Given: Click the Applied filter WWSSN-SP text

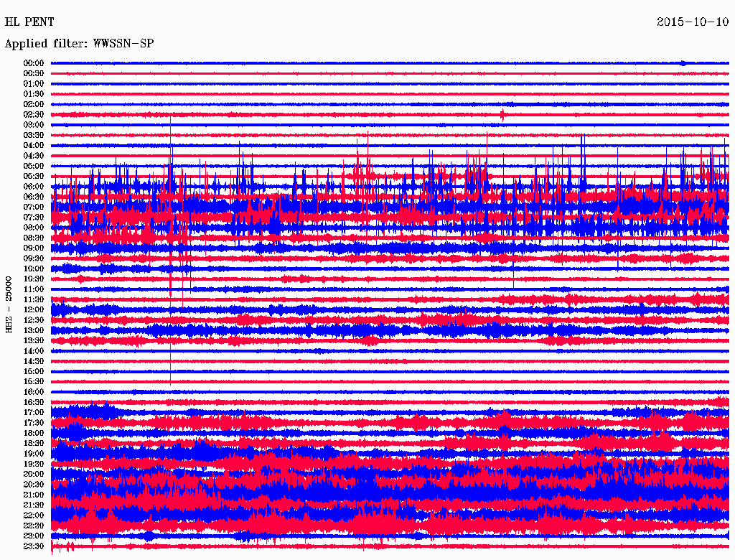Looking at the screenshot, I should 79,44.
